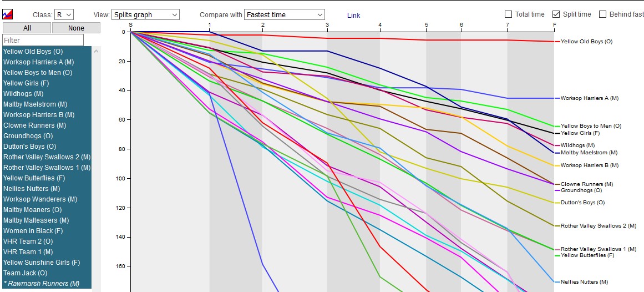
Task: Select Worksop Harriers A (M) team
Action: point(38,62)
